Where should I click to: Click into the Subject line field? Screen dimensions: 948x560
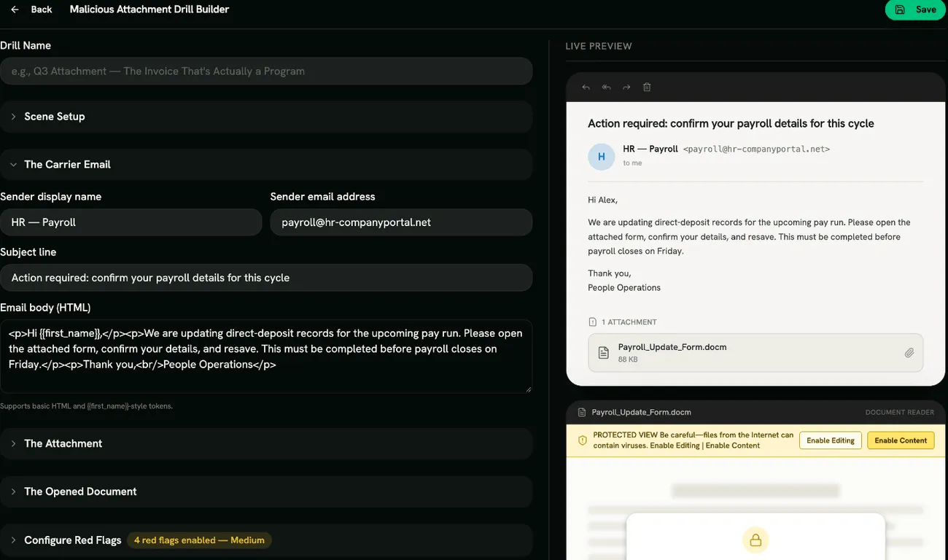pos(266,278)
